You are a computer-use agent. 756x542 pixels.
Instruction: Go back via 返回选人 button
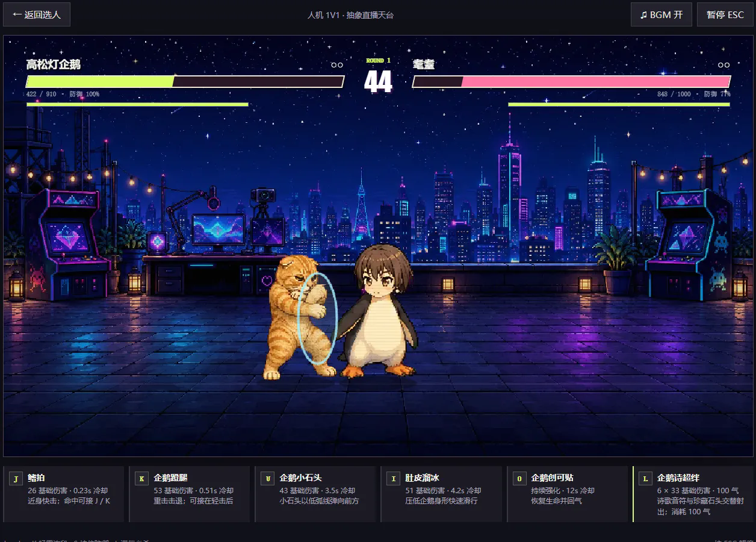tap(37, 14)
